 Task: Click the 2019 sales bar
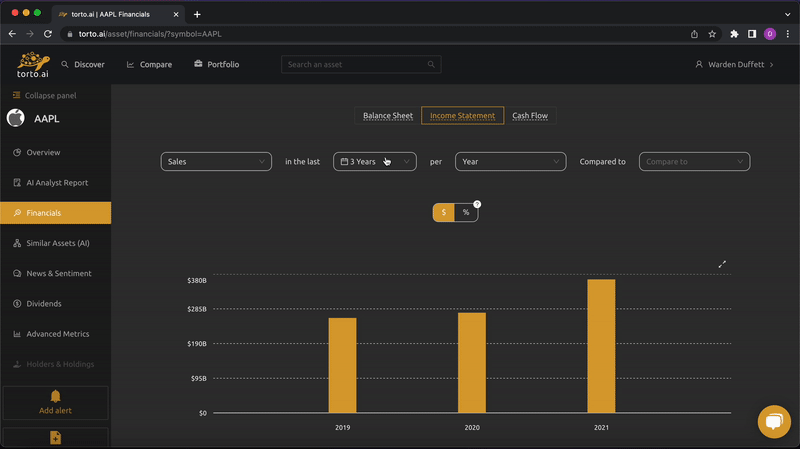tap(342, 365)
